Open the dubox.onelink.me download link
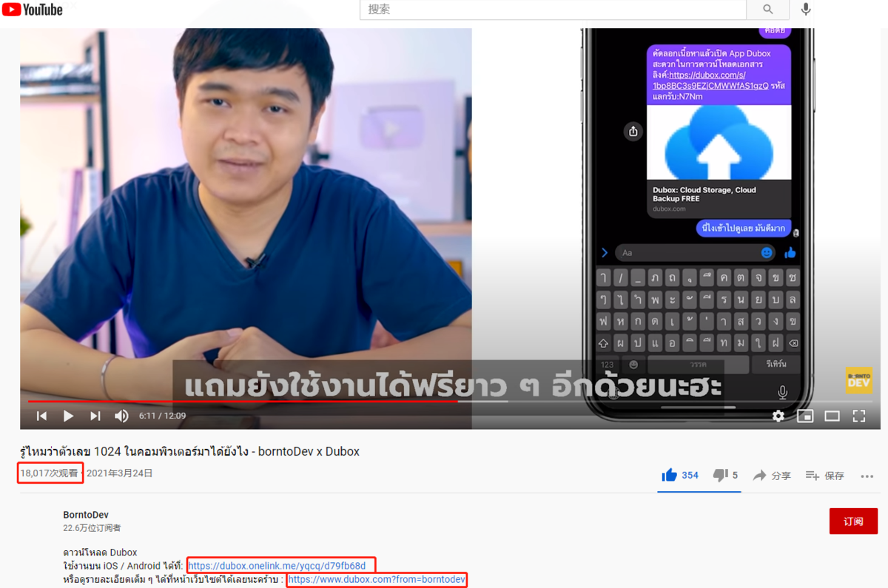Viewport: 888px width, 588px height. (277, 566)
